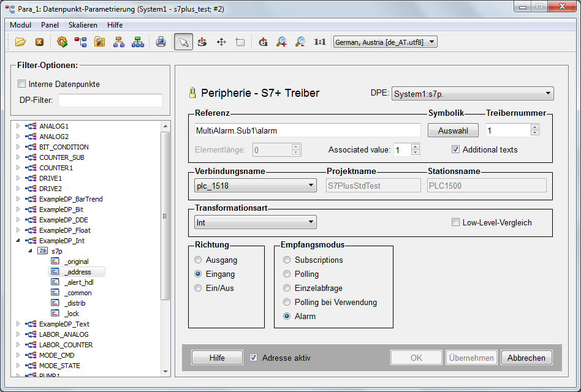Open the Panel menu

[50, 25]
